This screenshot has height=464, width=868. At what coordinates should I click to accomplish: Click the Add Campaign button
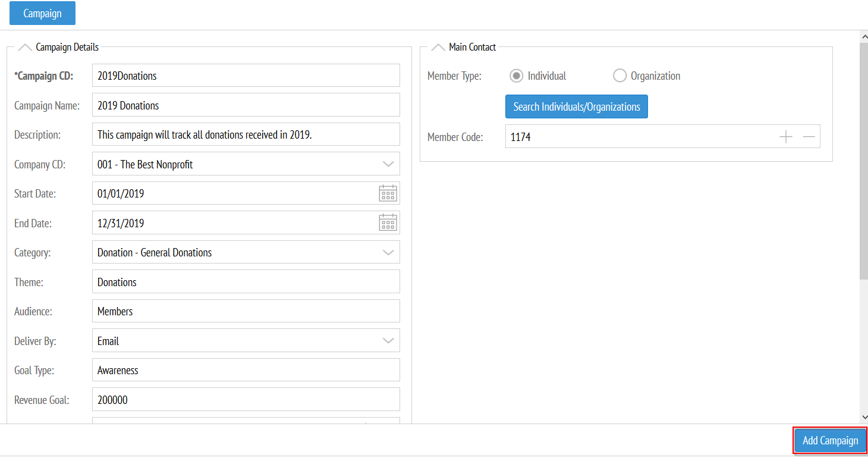pyautogui.click(x=831, y=441)
